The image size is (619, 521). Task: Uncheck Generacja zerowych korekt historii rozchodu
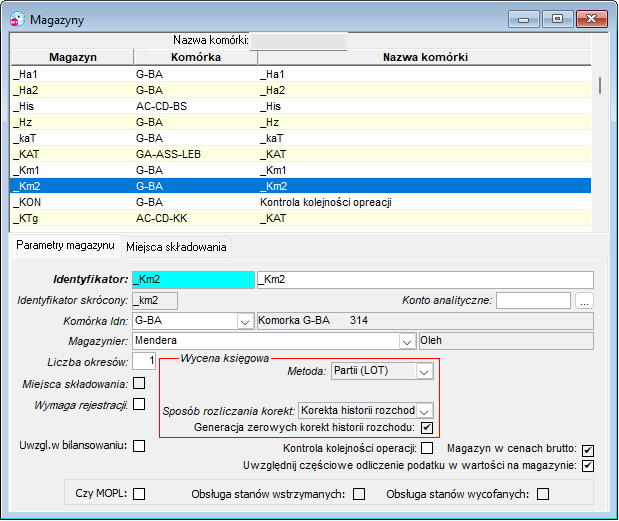427,427
